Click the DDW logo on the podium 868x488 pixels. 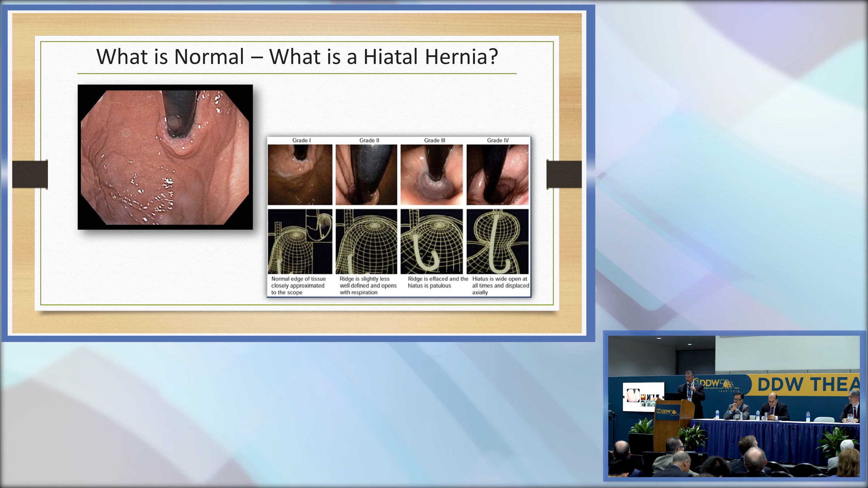pos(667,412)
